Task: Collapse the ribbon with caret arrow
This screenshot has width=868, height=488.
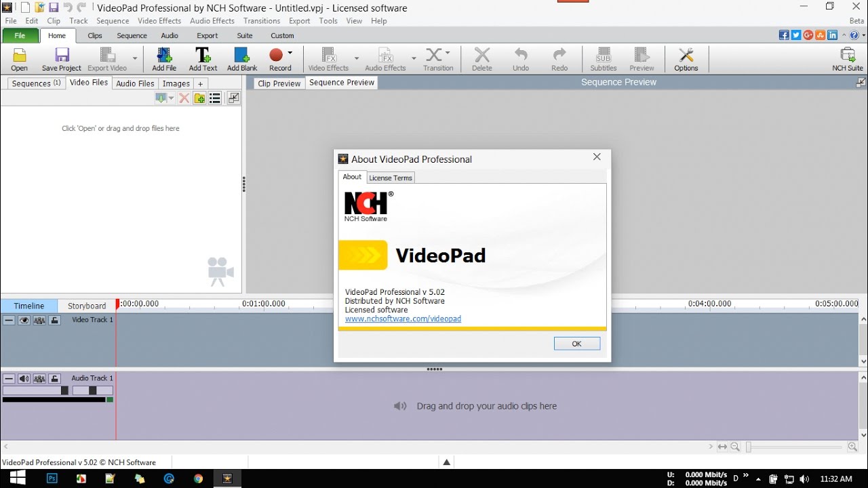Action: point(843,35)
